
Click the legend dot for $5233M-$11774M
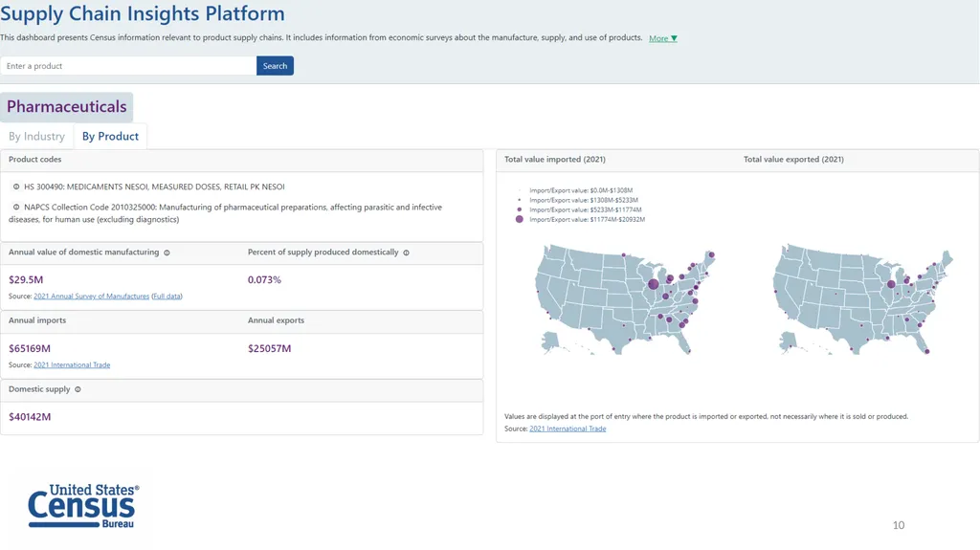click(x=519, y=209)
